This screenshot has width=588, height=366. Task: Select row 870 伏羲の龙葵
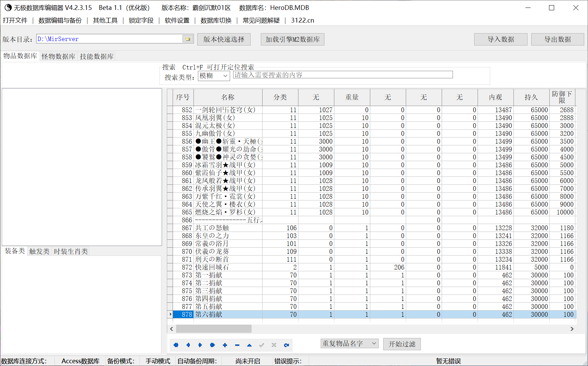tap(372, 251)
